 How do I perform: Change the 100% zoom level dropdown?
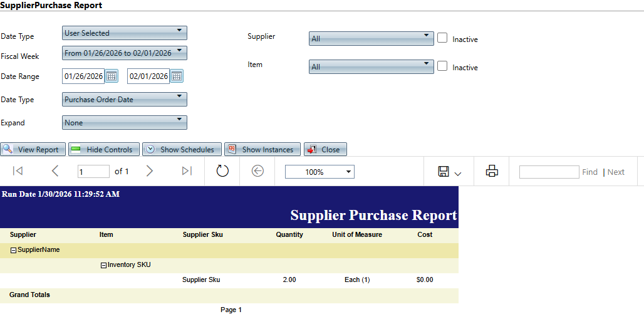click(319, 172)
